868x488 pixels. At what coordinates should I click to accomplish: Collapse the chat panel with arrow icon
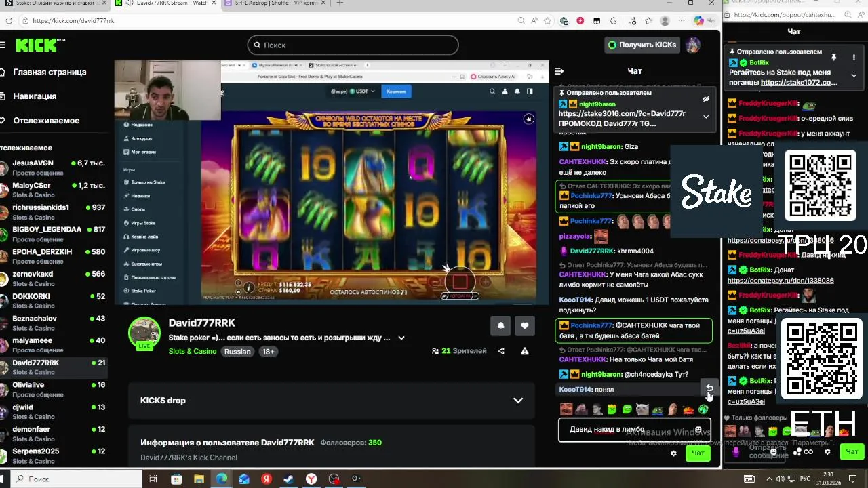coord(559,71)
